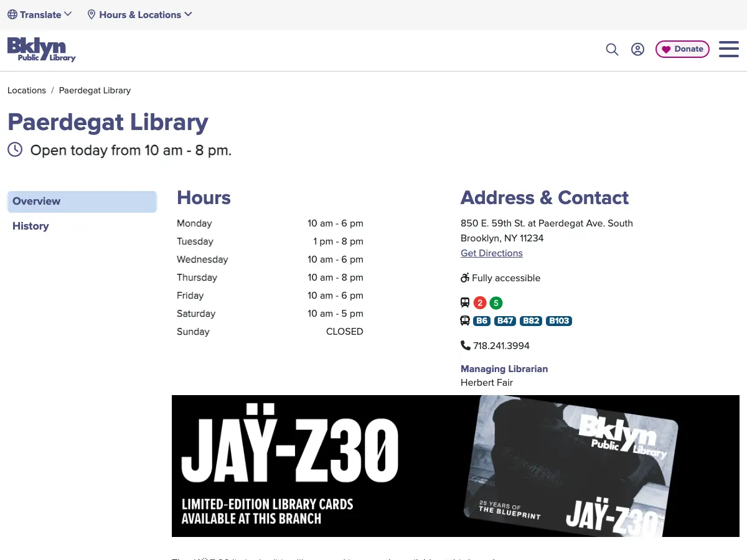Click the clock icon by open hours
Viewport: 747px width, 560px height.
tap(15, 150)
